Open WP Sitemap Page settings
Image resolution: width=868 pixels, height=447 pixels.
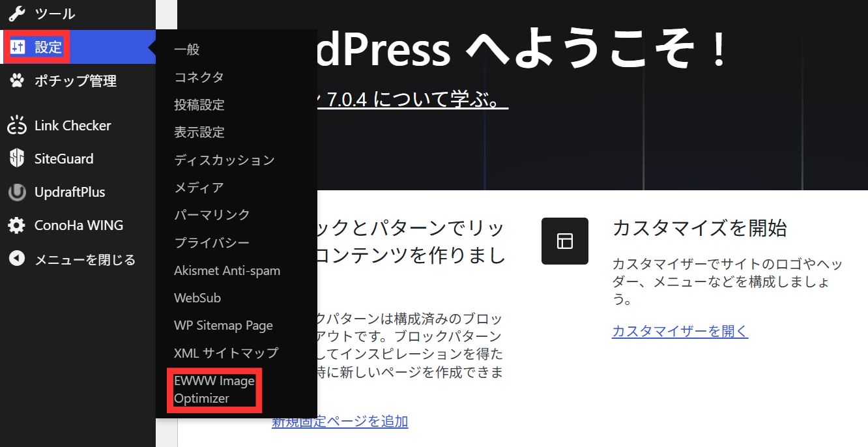click(x=224, y=325)
